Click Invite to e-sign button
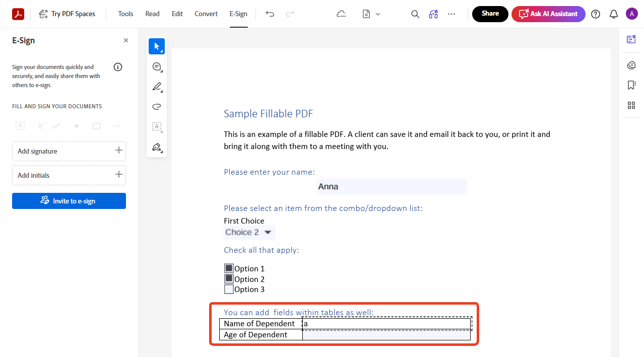Image resolution: width=644 pixels, height=357 pixels. pos(69,201)
